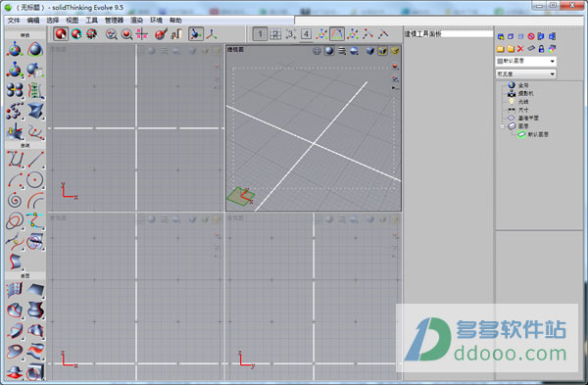The image size is (588, 385).
Task: Toggle single-view layout button 1
Action: coord(260,34)
